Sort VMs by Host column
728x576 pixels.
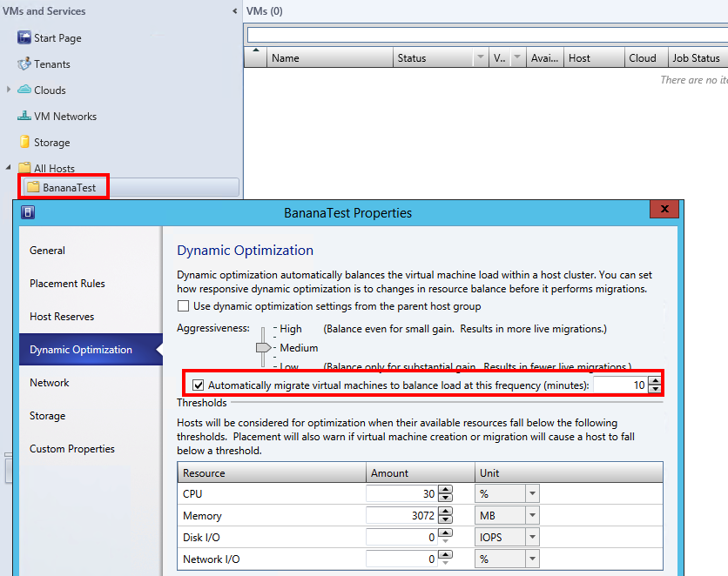594,57
